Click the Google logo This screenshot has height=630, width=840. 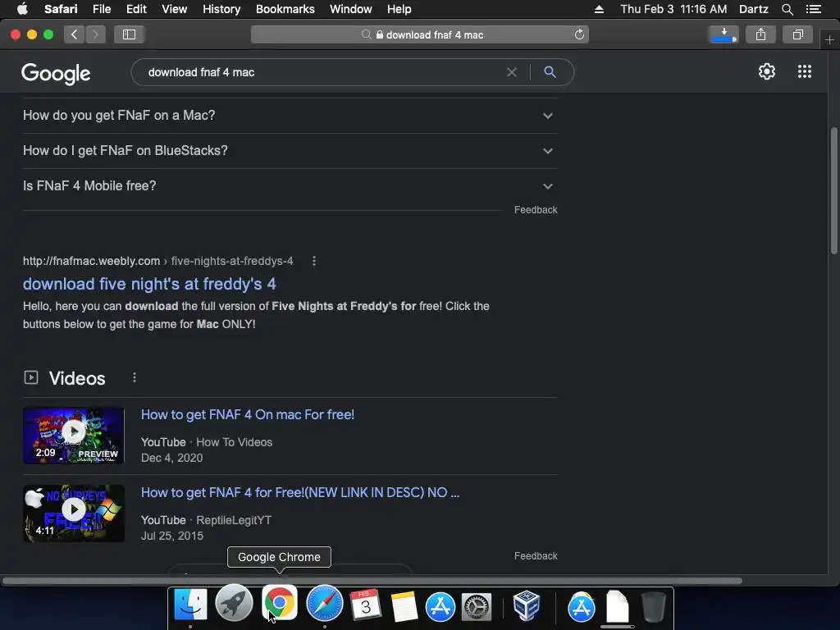tap(56, 73)
